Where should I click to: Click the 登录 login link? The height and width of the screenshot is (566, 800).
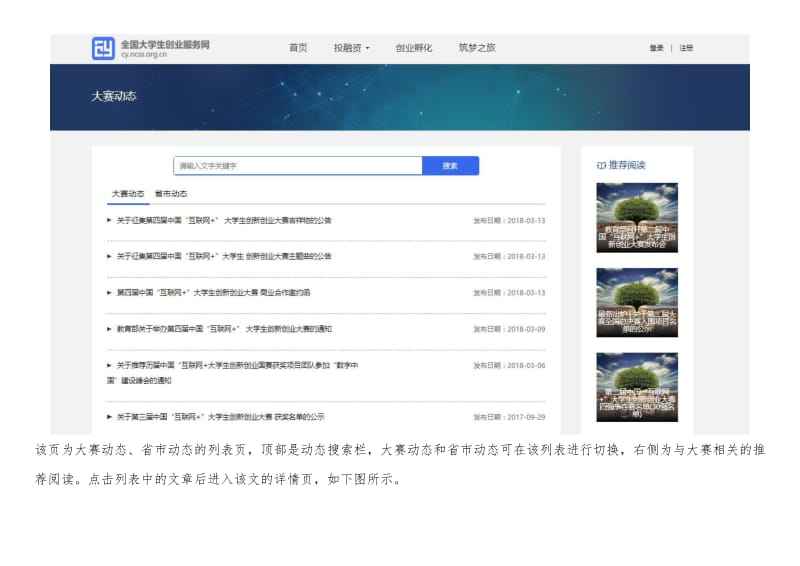[x=656, y=48]
